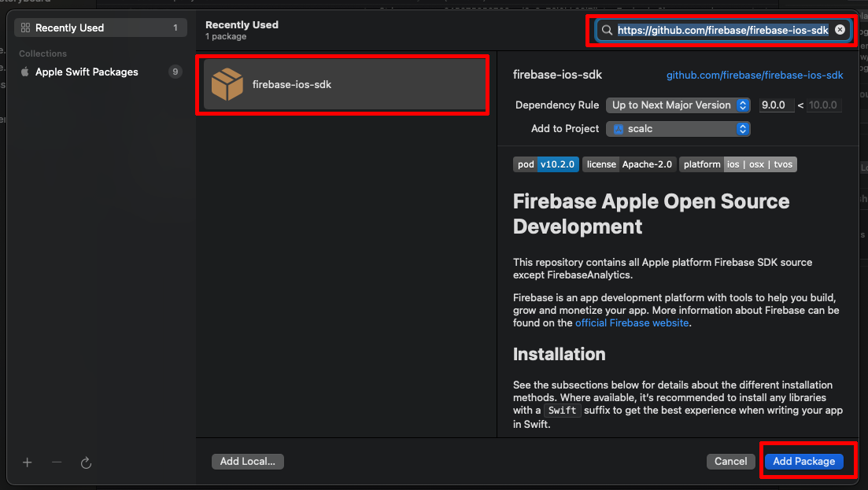Open the official Firebase website link
The width and height of the screenshot is (868, 490).
coord(632,323)
